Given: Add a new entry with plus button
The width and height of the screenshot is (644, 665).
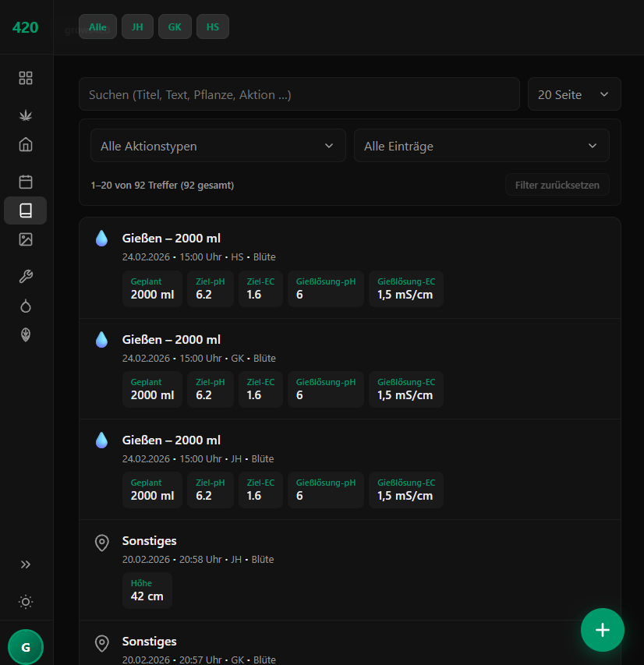Looking at the screenshot, I should 603,630.
